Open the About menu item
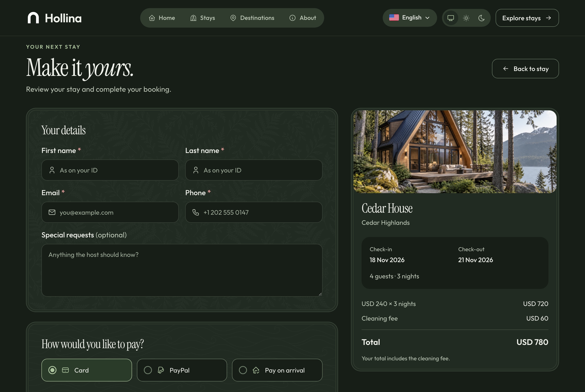Image resolution: width=585 pixels, height=392 pixels. 303,18
